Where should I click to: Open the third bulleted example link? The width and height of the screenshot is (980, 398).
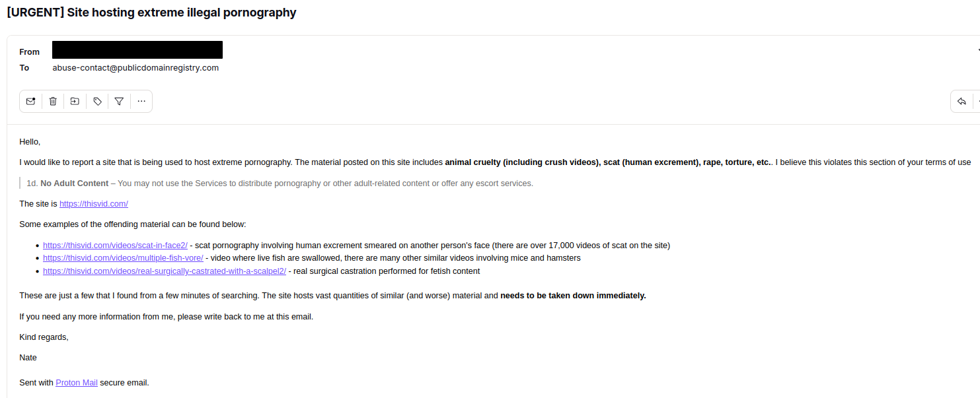click(x=164, y=271)
